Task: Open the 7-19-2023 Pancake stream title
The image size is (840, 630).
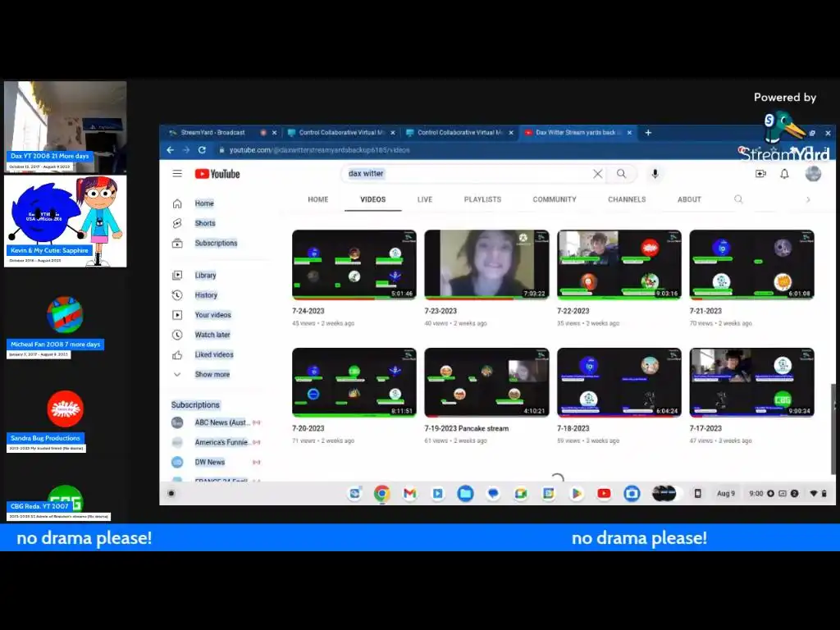Action: coord(467,428)
